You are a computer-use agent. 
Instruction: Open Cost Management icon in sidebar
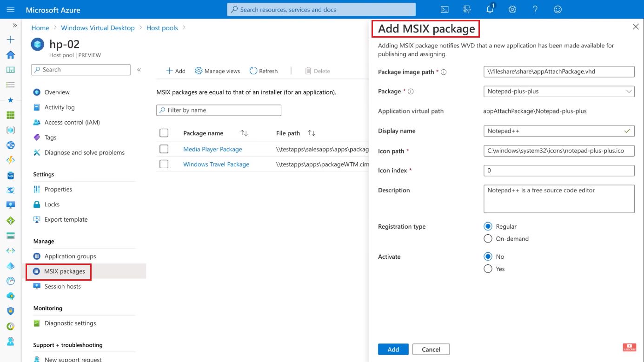11,326
